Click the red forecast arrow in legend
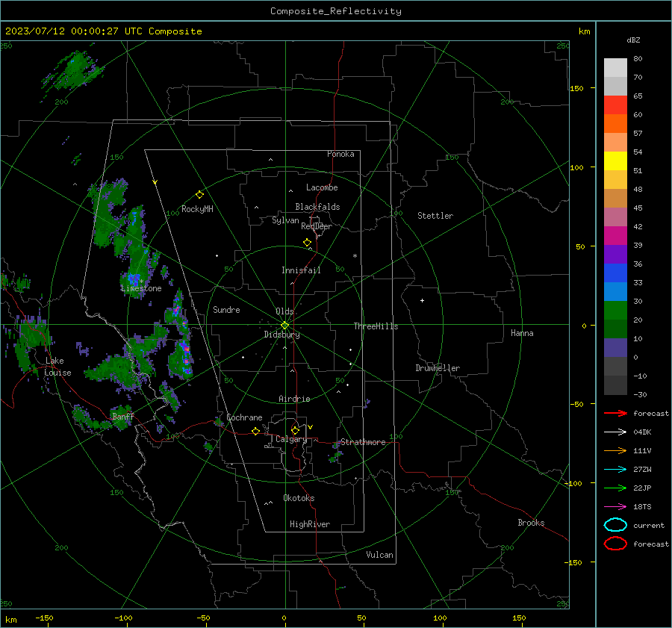Viewport: 672px width, 628px height. [x=615, y=413]
